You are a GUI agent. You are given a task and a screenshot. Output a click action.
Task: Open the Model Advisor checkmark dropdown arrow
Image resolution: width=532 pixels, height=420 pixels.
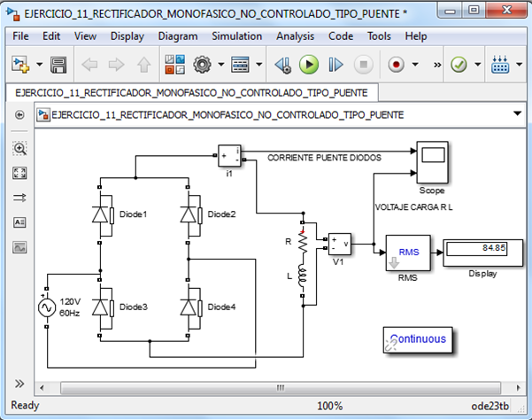pos(478,66)
